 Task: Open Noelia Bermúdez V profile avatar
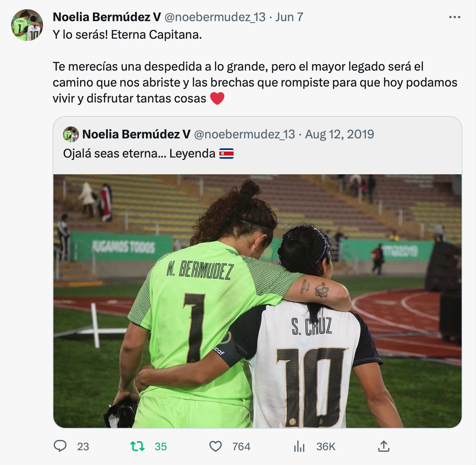(x=27, y=25)
